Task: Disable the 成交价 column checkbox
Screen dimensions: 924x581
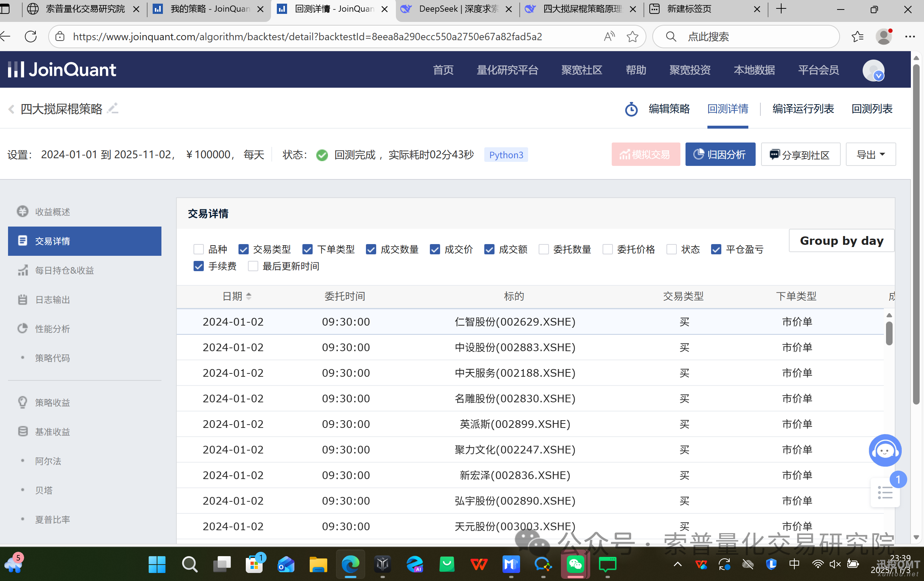Action: tap(435, 249)
